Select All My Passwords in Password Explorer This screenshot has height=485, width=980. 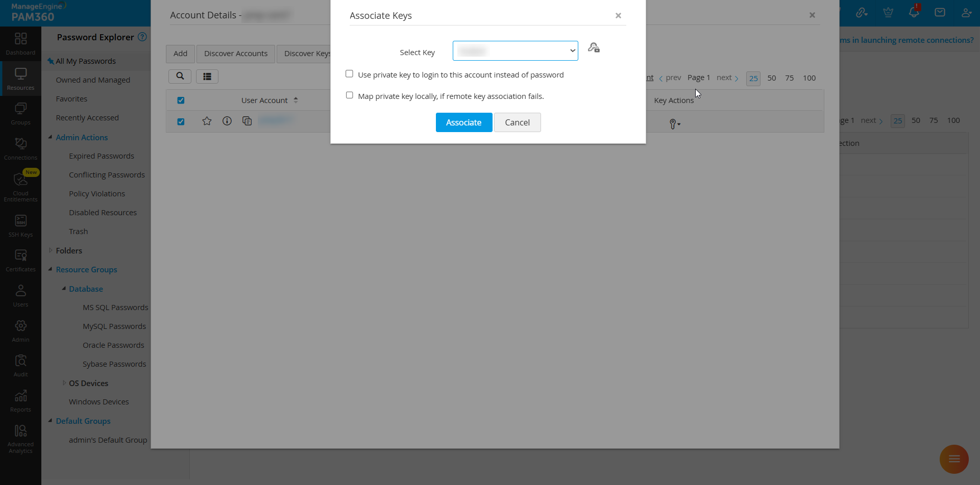pyautogui.click(x=85, y=61)
